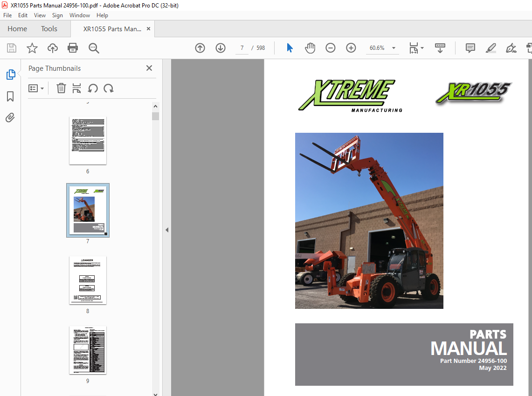
Task: Select the XR1055 Parts Man... document tab
Action: coord(112,29)
